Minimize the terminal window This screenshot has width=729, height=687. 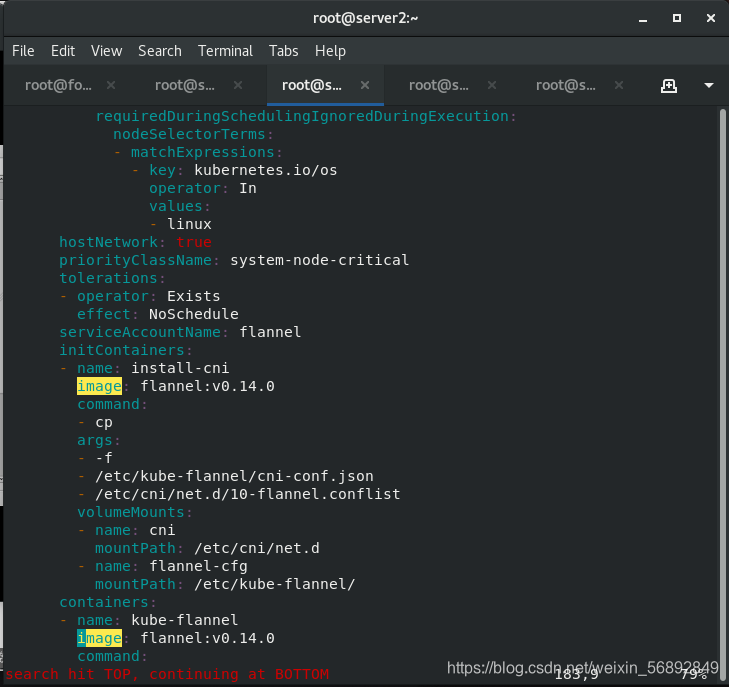point(643,19)
